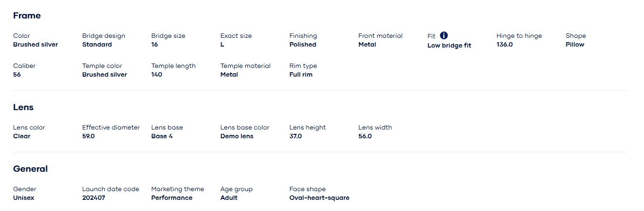This screenshot has width=644, height=211.
Task: Click the Effective diameter value 59.0
Action: pos(88,136)
